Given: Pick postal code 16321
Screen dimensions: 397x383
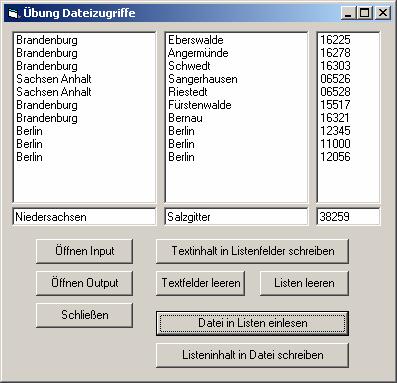Looking at the screenshot, I should (348, 118).
